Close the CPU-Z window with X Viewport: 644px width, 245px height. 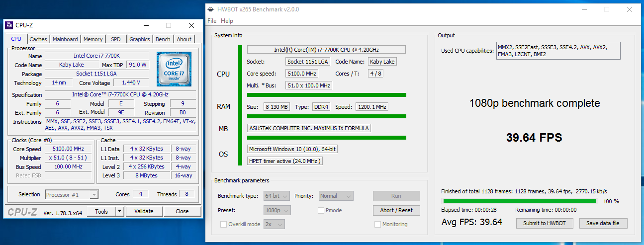191,25
